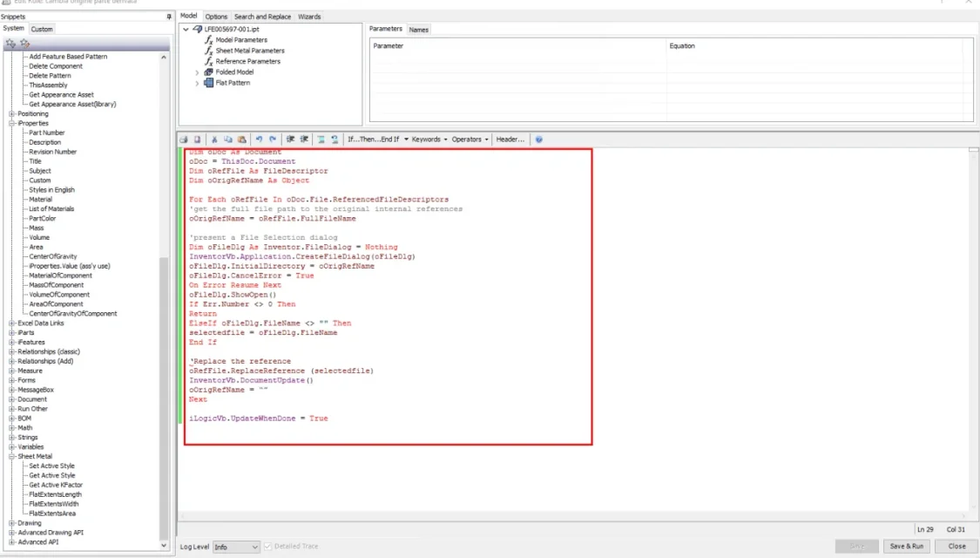Click the Undo arrow icon
The height and width of the screenshot is (558, 980).
click(259, 139)
